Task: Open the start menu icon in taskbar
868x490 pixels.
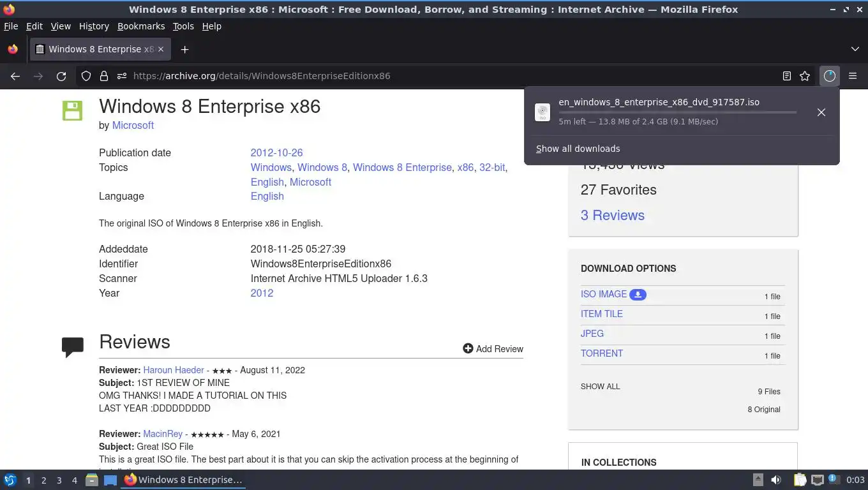Action: coord(10,480)
